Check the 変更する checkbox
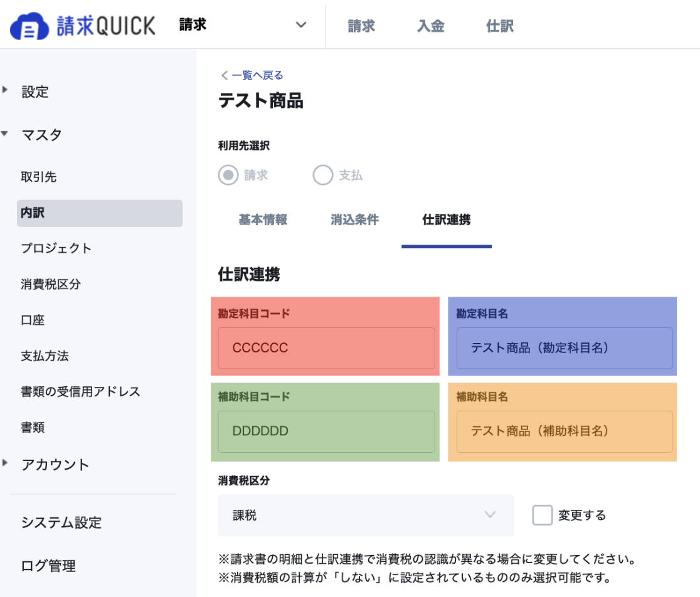 (x=543, y=515)
